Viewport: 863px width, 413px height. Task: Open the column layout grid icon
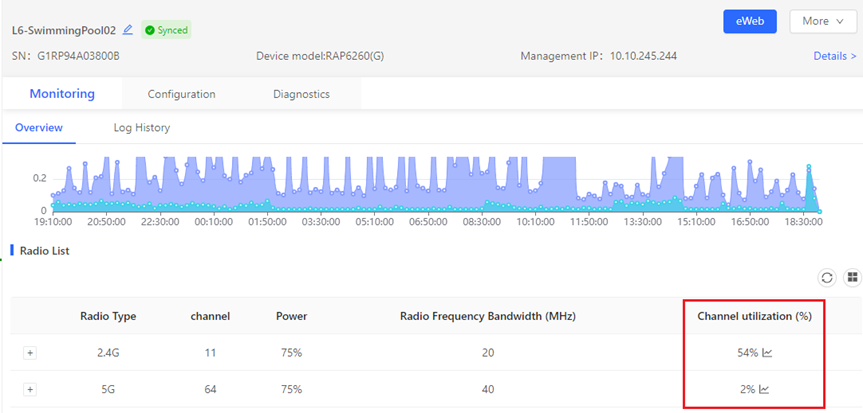(x=852, y=277)
